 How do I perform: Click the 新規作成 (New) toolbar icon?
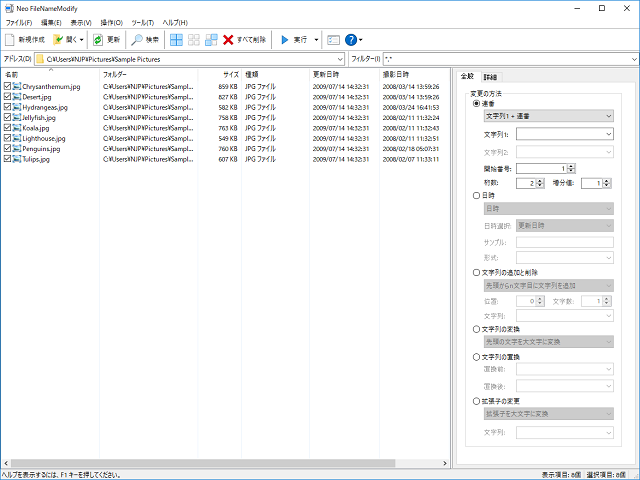11,40
